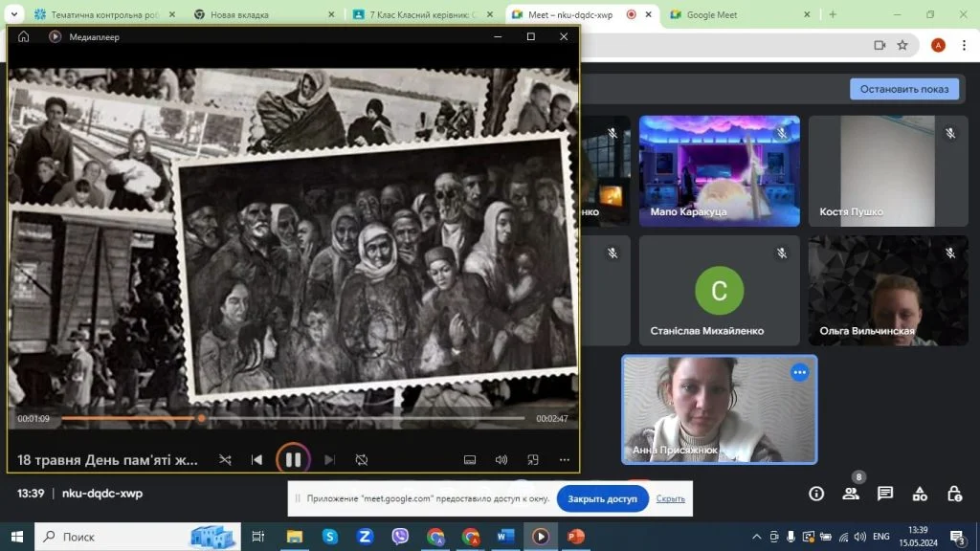Click the video title '18 травня День пам'яті'
The height and width of the screenshot is (551, 980).
(107, 460)
